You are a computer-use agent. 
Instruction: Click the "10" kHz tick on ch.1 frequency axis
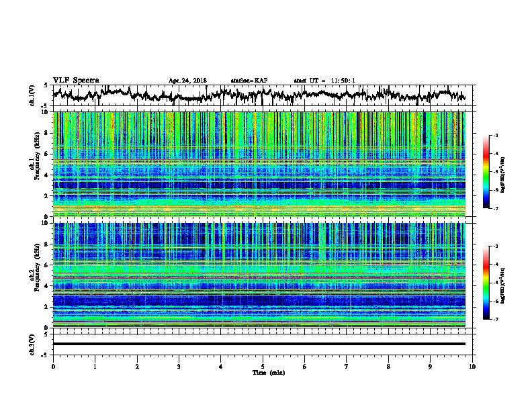coord(45,112)
